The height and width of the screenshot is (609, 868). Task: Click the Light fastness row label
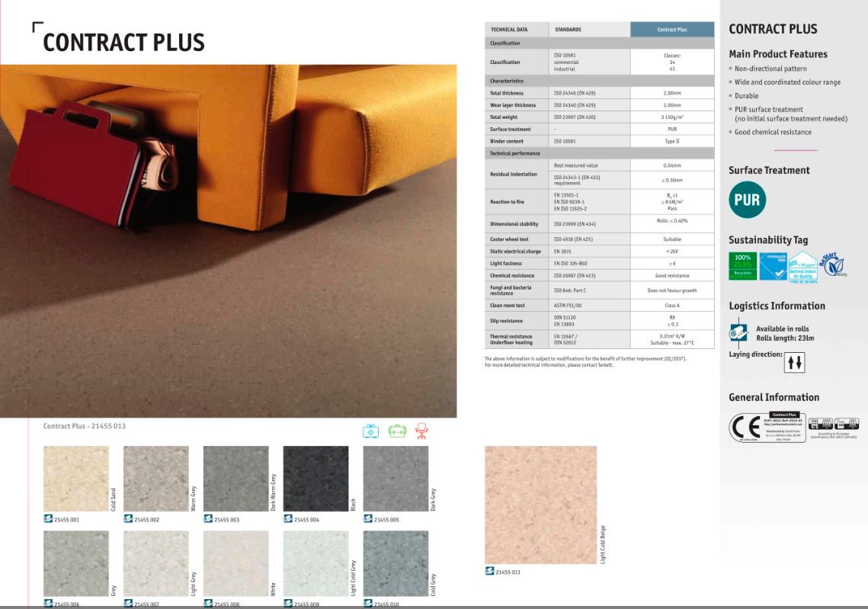tap(506, 264)
